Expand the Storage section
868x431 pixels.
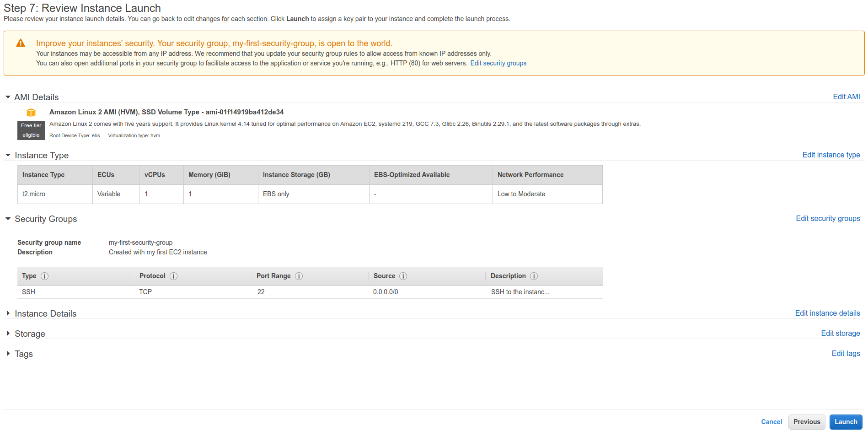(8, 334)
